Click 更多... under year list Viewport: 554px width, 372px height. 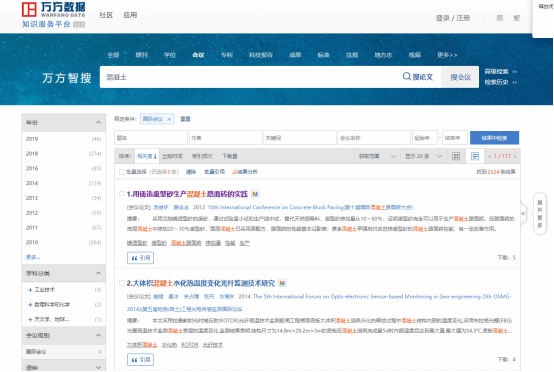click(x=33, y=257)
